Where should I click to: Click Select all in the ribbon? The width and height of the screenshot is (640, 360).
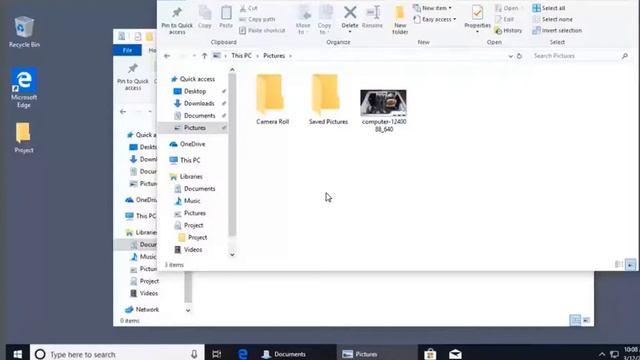(549, 8)
